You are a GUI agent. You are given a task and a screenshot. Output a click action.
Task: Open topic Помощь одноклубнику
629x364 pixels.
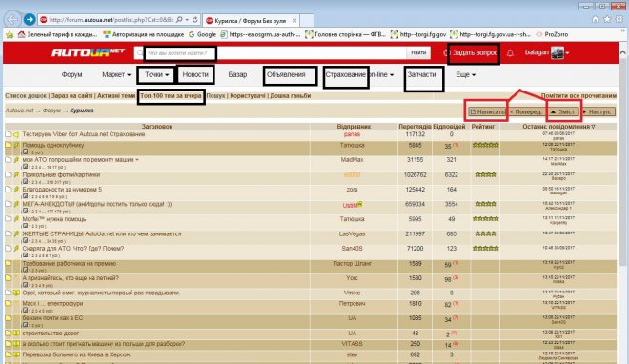click(53, 145)
